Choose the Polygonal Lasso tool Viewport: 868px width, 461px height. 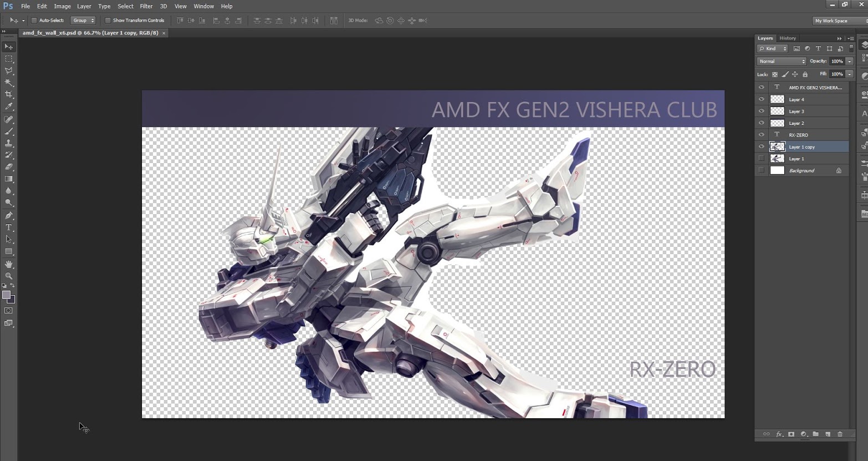click(x=9, y=70)
